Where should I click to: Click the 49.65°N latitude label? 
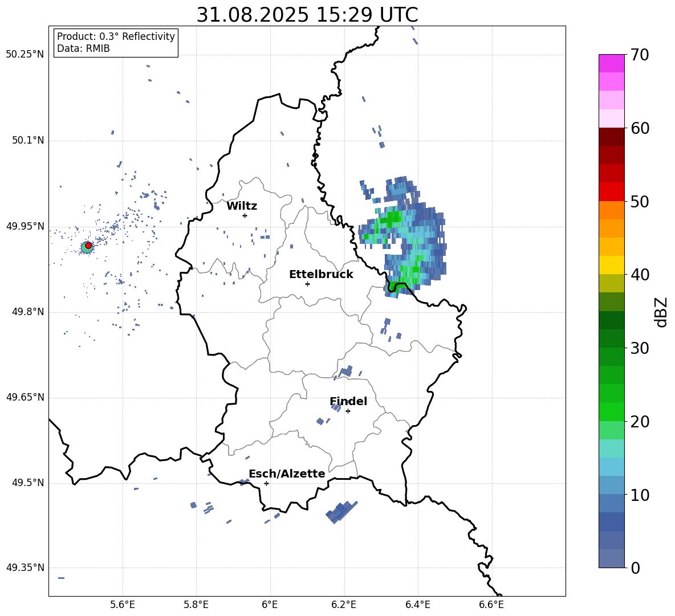click(25, 397)
